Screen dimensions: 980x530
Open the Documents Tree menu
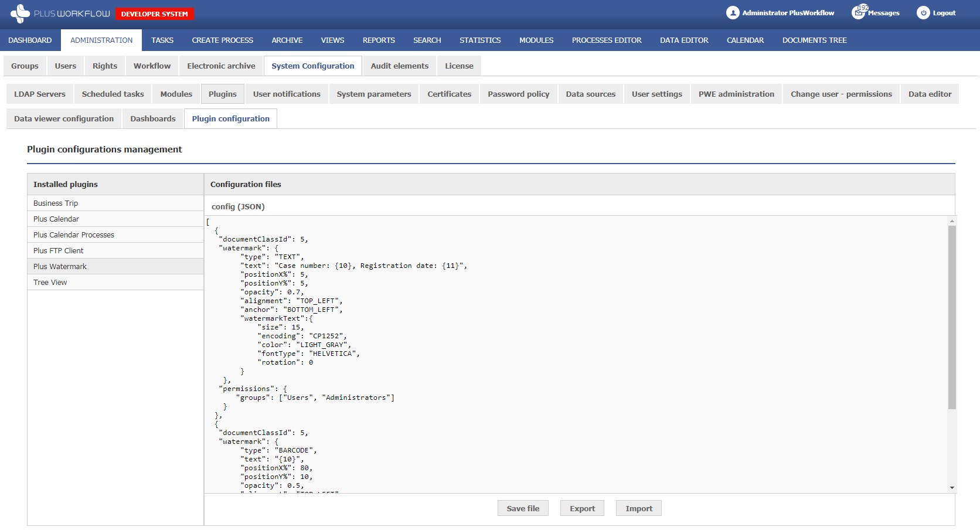(x=815, y=40)
